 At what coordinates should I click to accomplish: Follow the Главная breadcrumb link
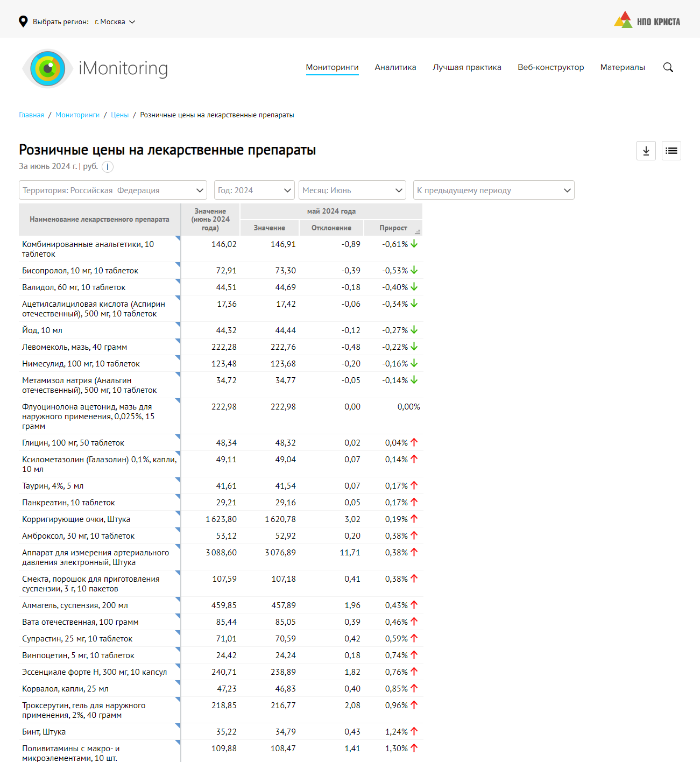pyautogui.click(x=31, y=115)
